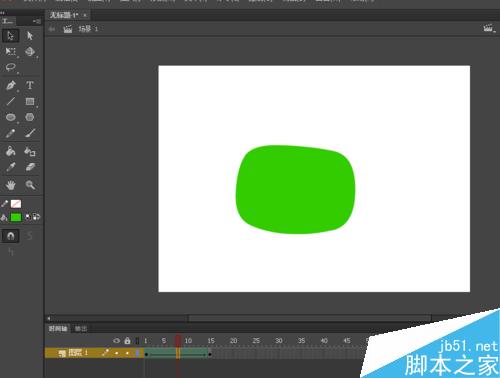Select the Paint Bucket tool

(x=10, y=151)
